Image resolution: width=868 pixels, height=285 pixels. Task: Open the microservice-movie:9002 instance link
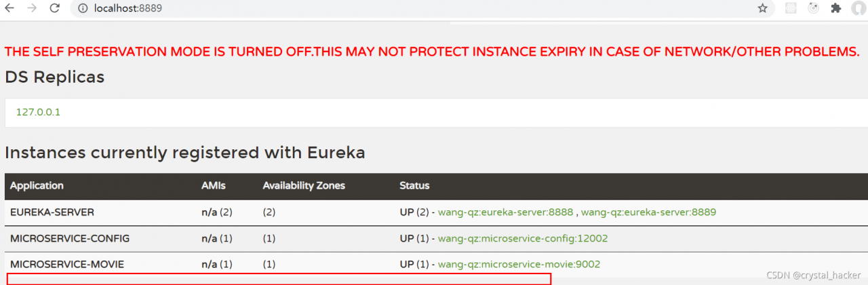pyautogui.click(x=519, y=264)
